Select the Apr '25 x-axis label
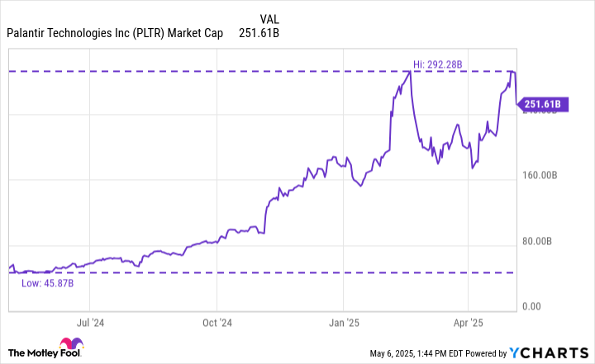The height and width of the screenshot is (364, 595). 469,323
